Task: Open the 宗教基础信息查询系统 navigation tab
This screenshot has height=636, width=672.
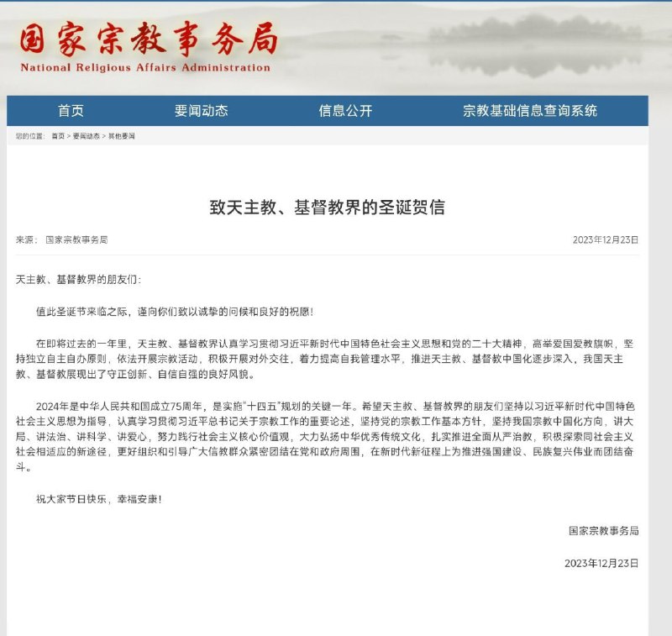Action: 533,111
